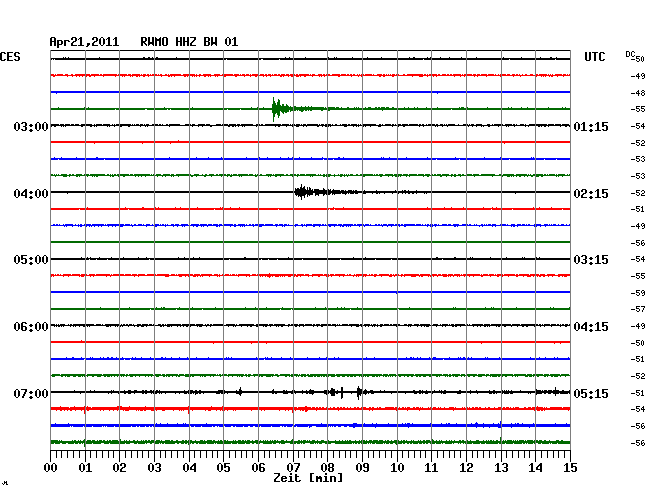The height and width of the screenshot is (494, 650).
Task: Select the station header RWMO HHZ BW 01
Action: tap(189, 42)
